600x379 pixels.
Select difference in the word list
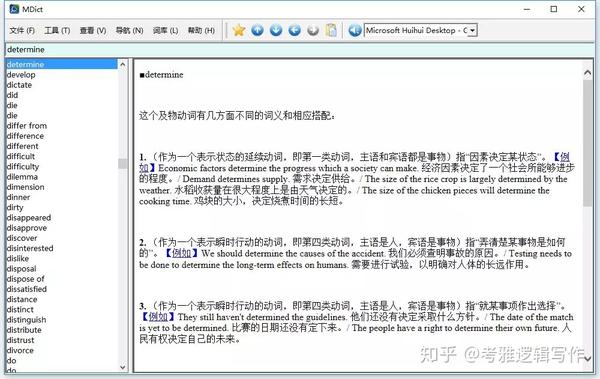coord(25,136)
